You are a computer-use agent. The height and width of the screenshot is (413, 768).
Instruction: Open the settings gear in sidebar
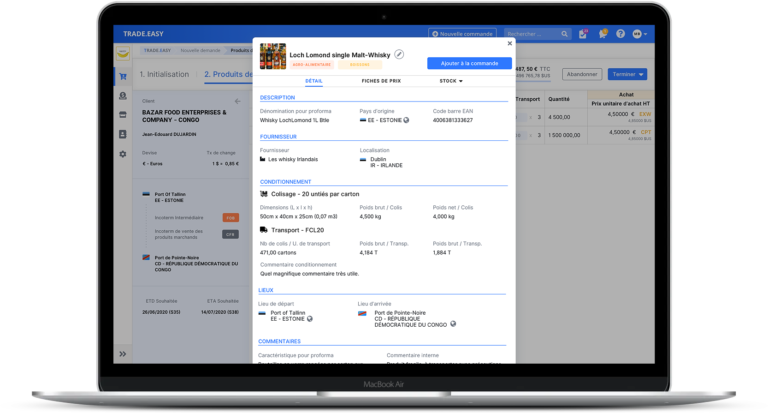click(x=122, y=154)
